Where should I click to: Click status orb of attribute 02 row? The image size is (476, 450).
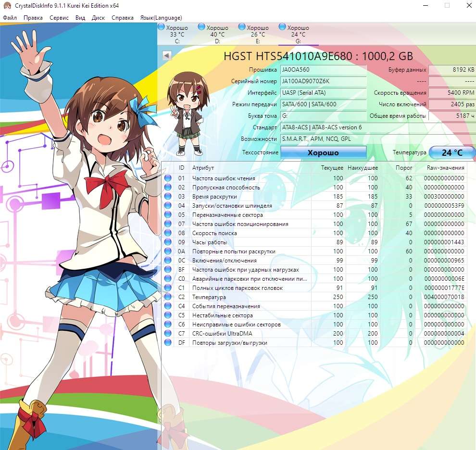(x=168, y=187)
